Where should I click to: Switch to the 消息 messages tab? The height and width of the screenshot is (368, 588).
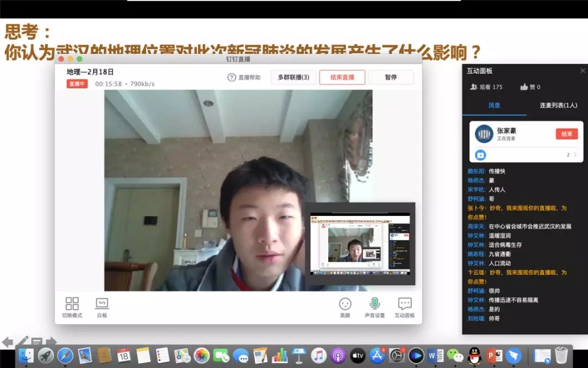click(494, 105)
